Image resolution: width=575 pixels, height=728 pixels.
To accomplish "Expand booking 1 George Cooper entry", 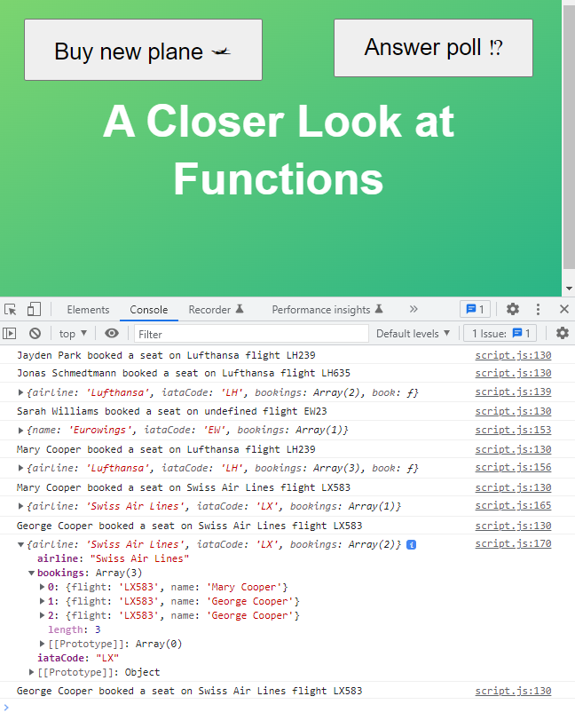I will [43, 601].
